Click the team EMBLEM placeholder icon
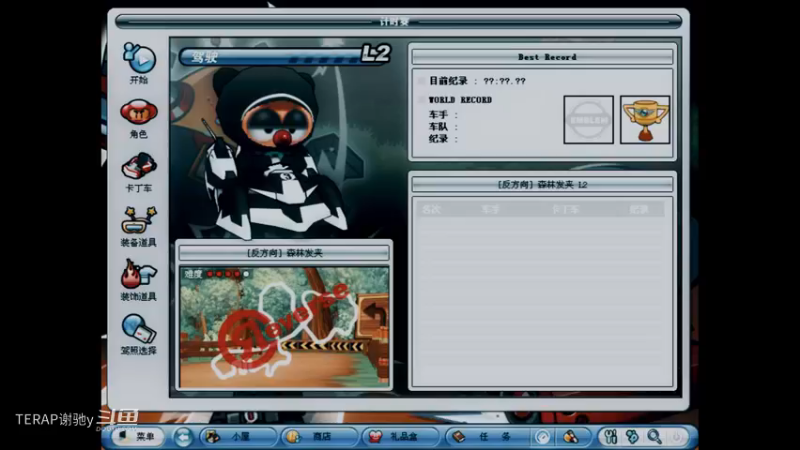Image resolution: width=800 pixels, height=450 pixels. 588,120
